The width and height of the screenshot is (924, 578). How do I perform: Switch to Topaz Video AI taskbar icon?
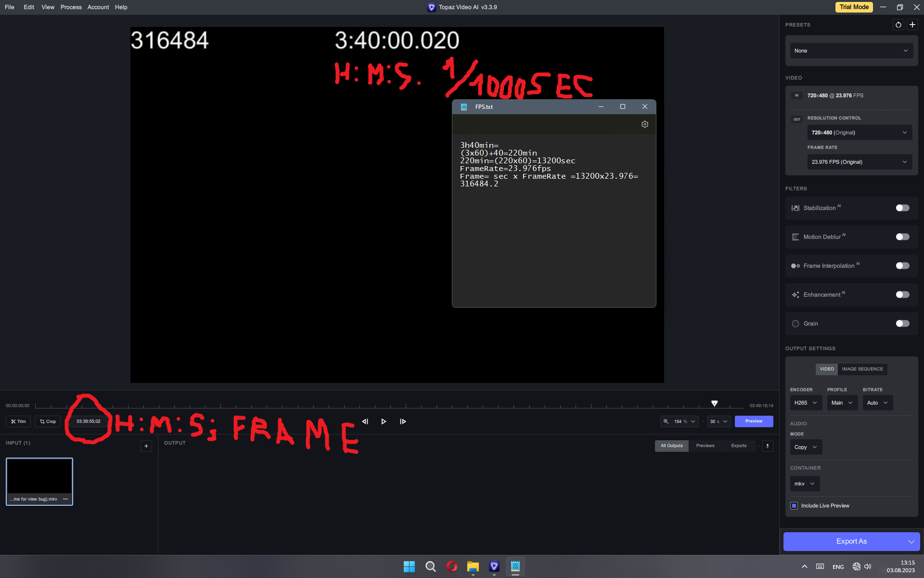(494, 566)
